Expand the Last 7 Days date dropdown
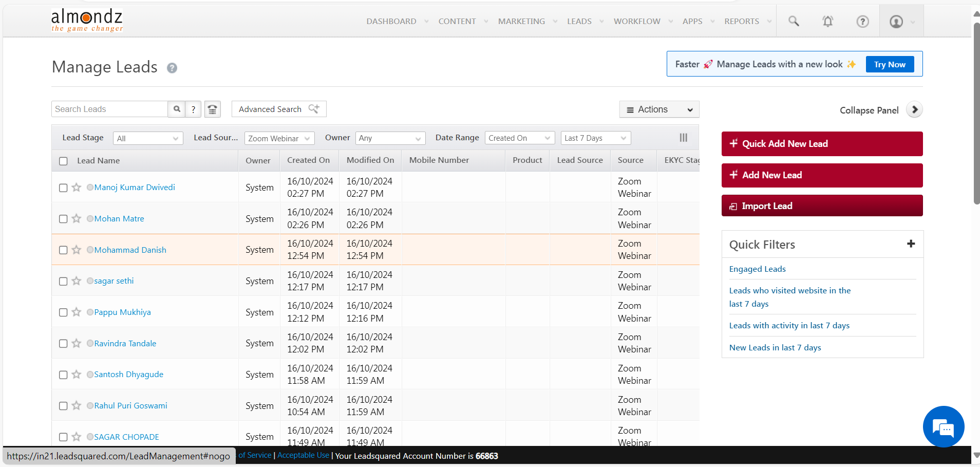 pos(595,138)
